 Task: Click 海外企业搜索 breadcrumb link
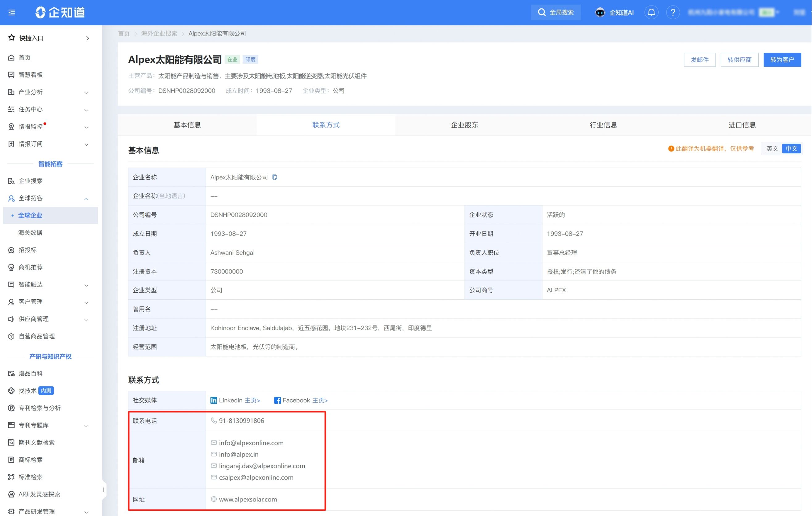click(159, 33)
